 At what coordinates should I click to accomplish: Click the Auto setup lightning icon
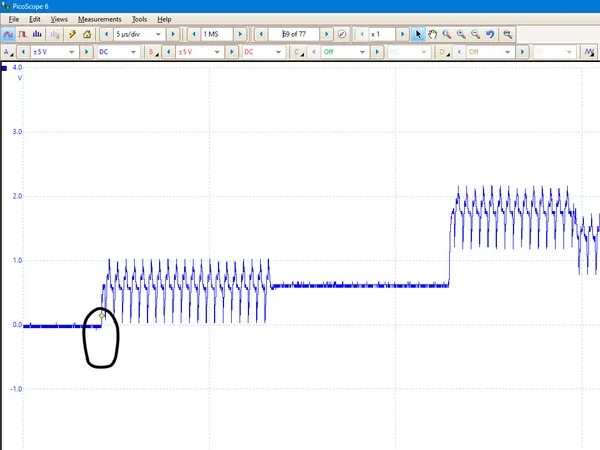pyautogui.click(x=73, y=34)
